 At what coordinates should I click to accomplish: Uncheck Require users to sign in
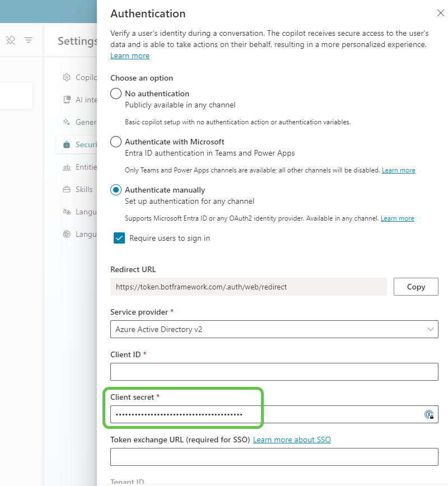pyautogui.click(x=119, y=237)
